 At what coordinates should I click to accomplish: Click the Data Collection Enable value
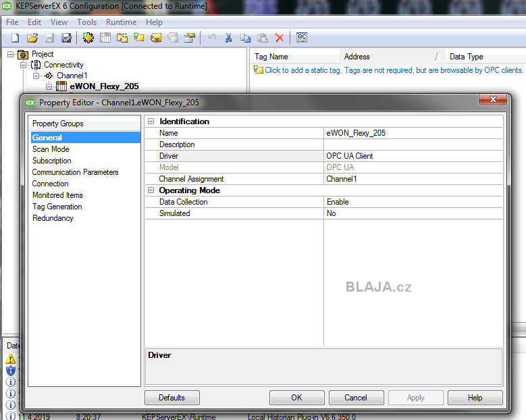(x=413, y=202)
